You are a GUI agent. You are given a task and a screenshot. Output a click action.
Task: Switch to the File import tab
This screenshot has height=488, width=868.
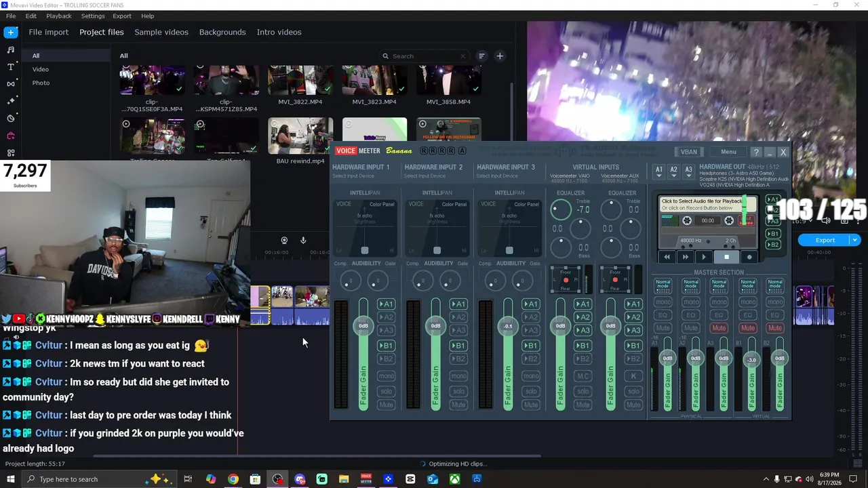48,32
